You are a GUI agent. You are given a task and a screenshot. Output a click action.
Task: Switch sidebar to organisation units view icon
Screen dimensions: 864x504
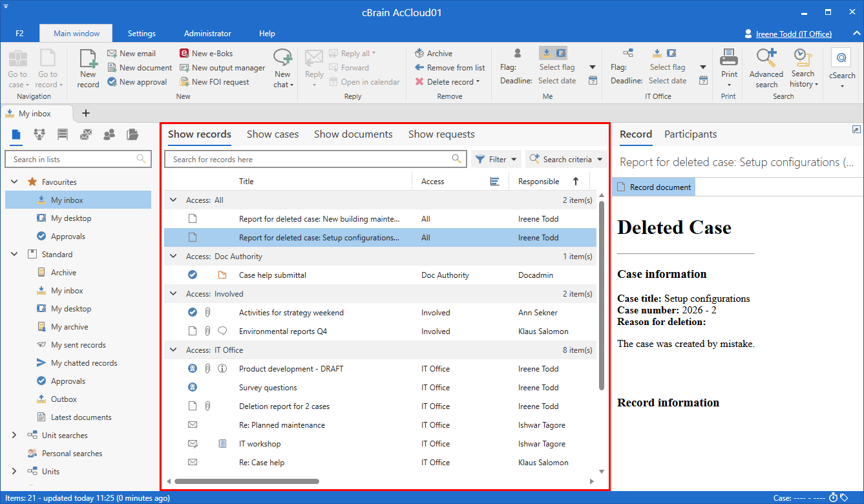click(x=39, y=134)
